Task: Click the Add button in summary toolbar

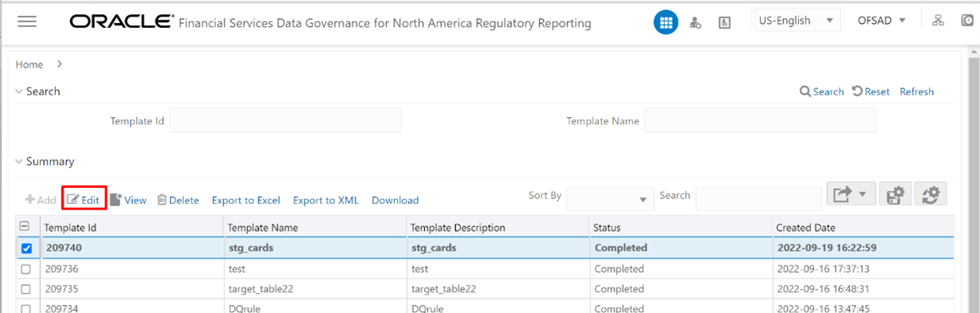Action: [41, 200]
